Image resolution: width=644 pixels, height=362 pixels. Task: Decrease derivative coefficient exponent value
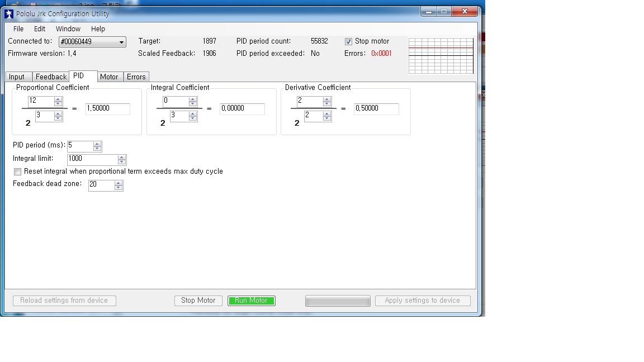pos(327,118)
